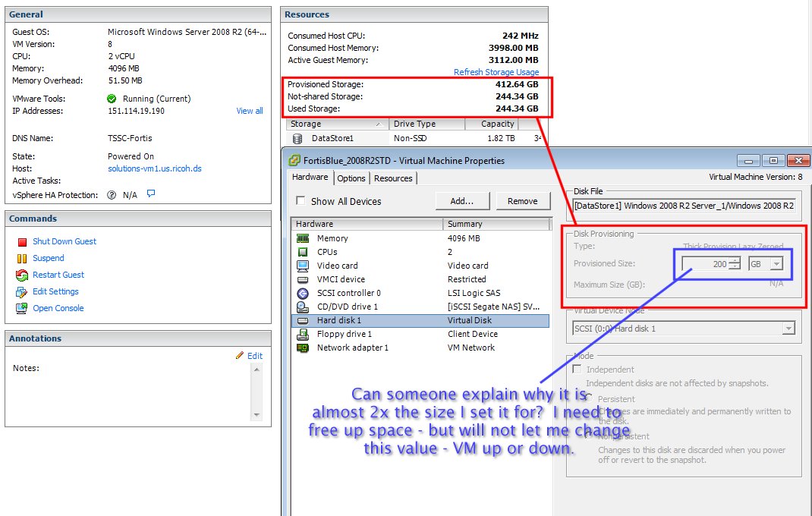Image resolution: width=812 pixels, height=516 pixels.
Task: Toggle the Independent mode checkbox
Action: pos(577,370)
